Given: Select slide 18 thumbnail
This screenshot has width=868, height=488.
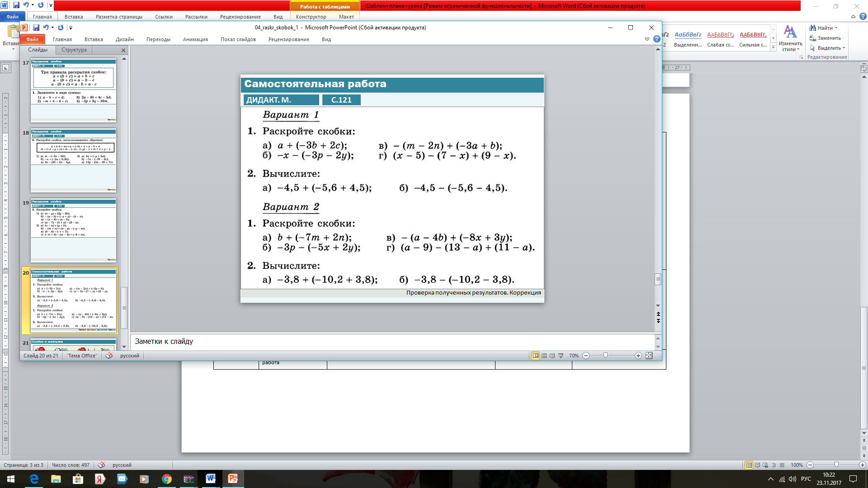Looking at the screenshot, I should (73, 161).
